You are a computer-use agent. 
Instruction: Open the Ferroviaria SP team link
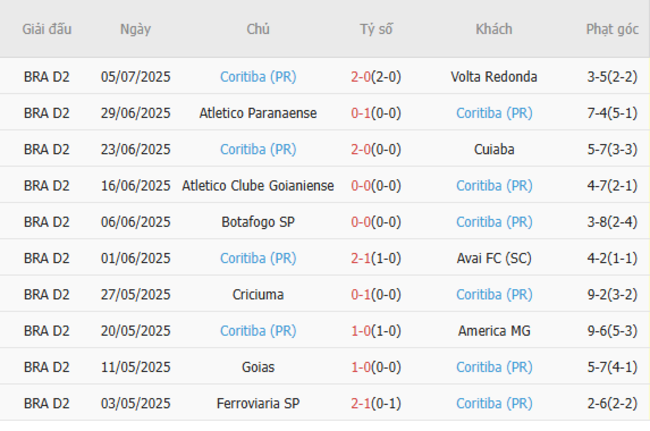pos(258,403)
